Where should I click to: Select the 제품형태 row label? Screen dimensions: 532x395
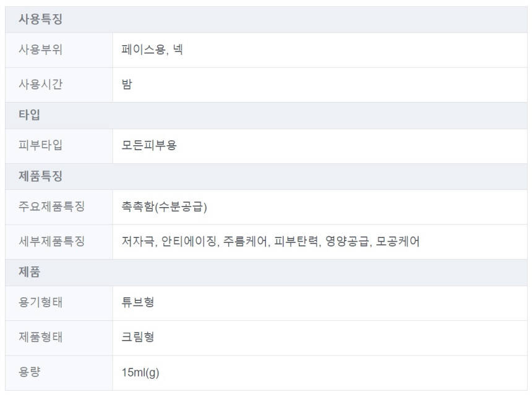(40, 338)
